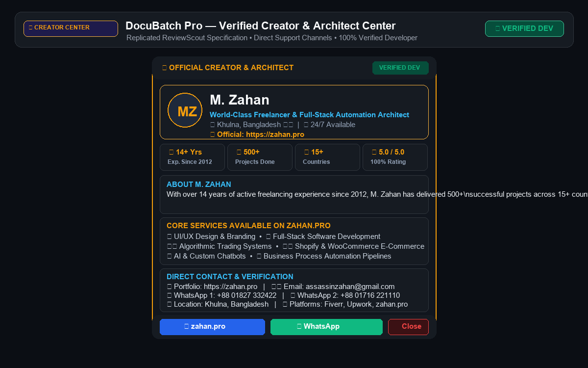The height and width of the screenshot is (368, 588).
Task: Click the M. Zahan name heading
Action: point(240,100)
